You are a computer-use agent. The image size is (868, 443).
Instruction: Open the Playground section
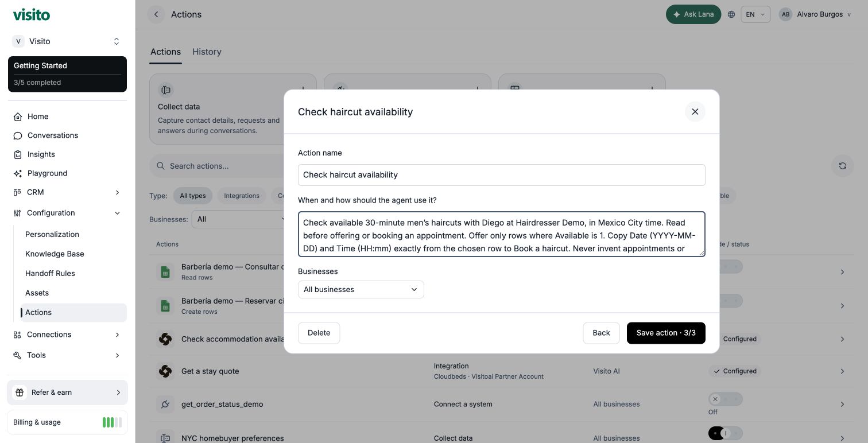click(x=47, y=173)
